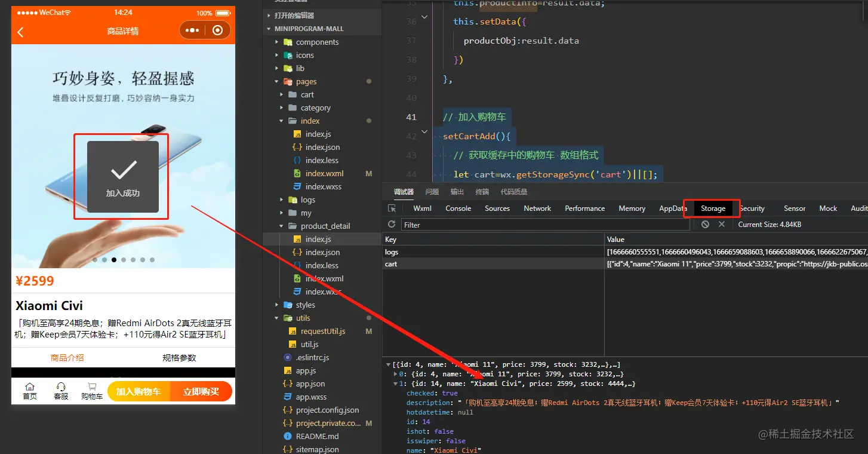This screenshot has height=454, width=868.
Task: Select the Storage devtools tab
Action: tap(713, 208)
